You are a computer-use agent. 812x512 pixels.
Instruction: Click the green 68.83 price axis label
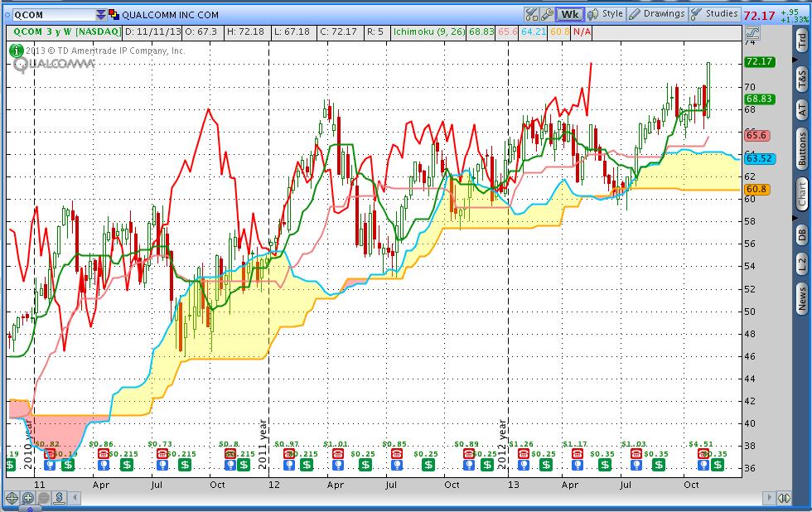tap(759, 99)
